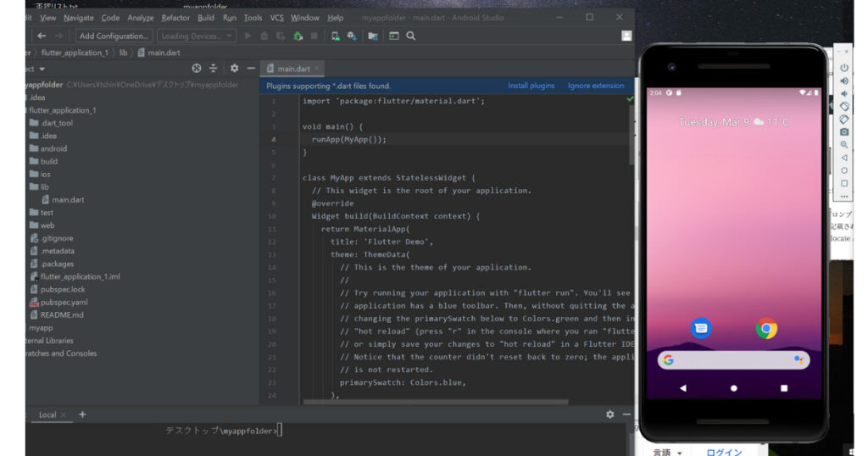
Task: Click the emulator Volume Up icon
Action: coord(844,81)
